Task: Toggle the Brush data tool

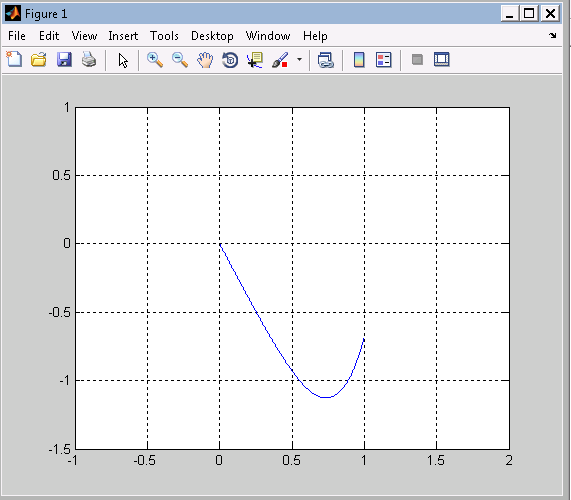Action: 280,60
